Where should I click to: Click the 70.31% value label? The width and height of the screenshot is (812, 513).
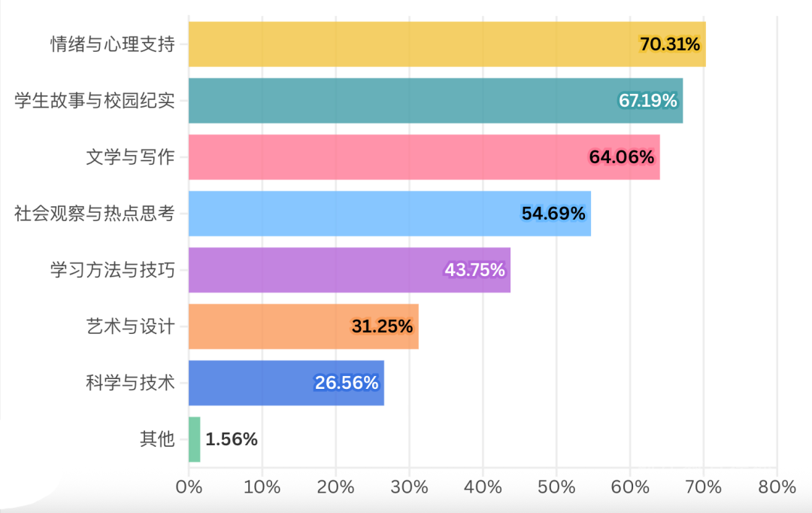(x=669, y=44)
